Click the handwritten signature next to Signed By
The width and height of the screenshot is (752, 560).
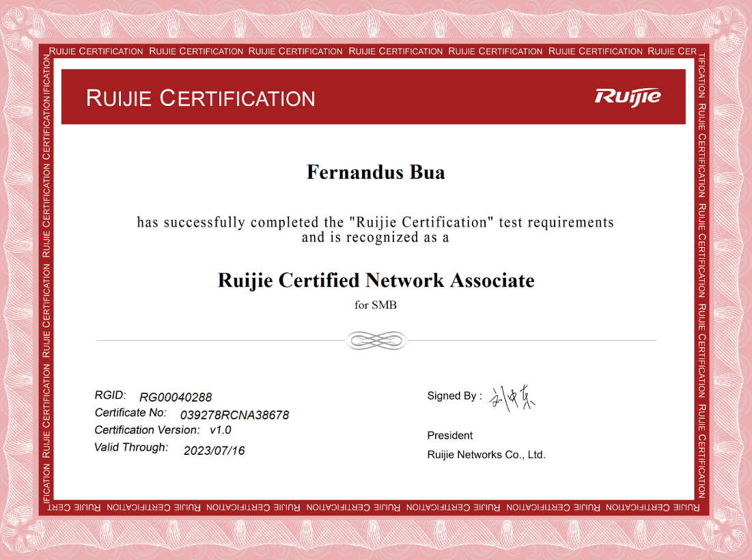pyautogui.click(x=513, y=397)
